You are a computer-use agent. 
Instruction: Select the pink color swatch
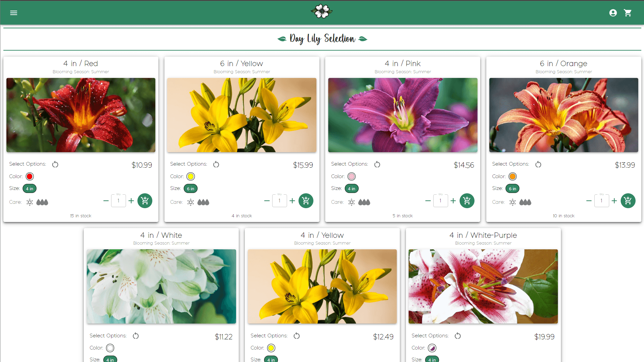pos(352,176)
